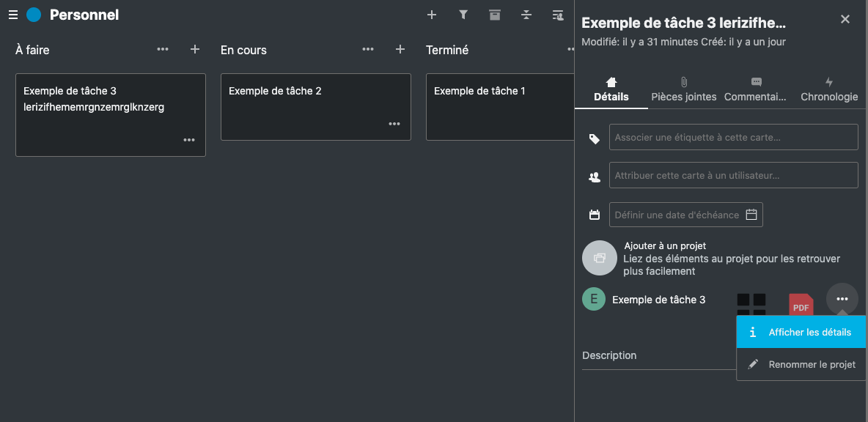
Task: Open options menu on the Exemple de tâche 3 card
Action: point(189,140)
